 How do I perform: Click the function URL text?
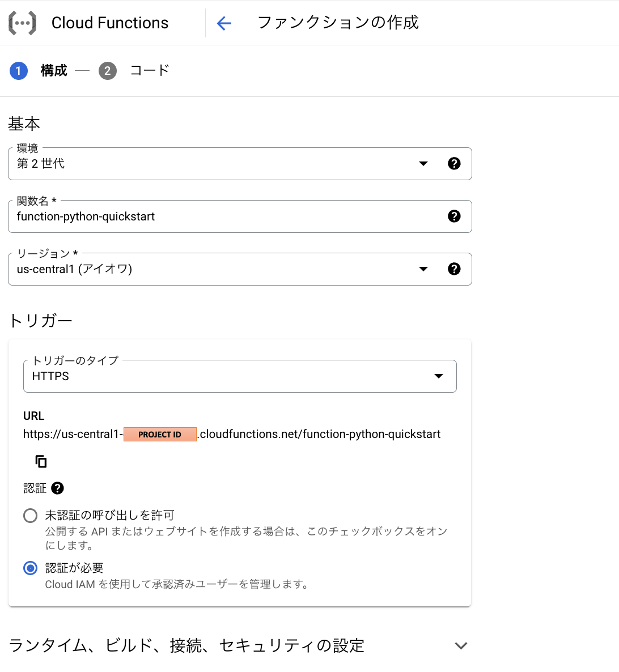(232, 434)
